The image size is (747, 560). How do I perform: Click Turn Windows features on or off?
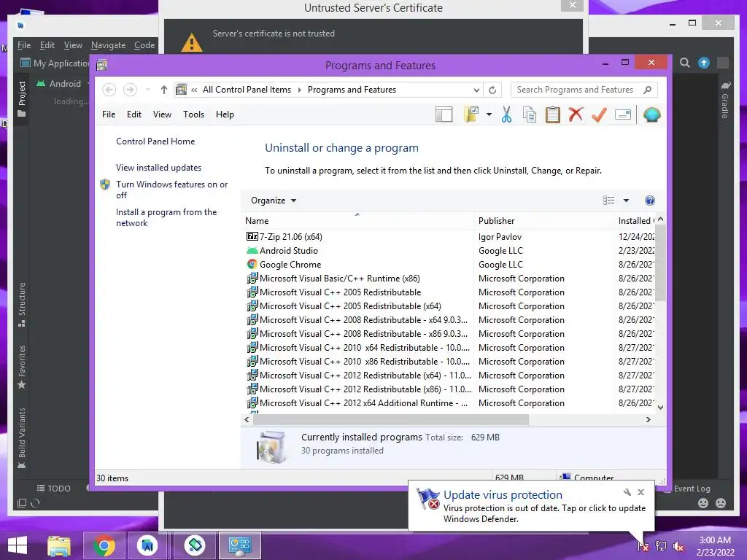(171, 190)
